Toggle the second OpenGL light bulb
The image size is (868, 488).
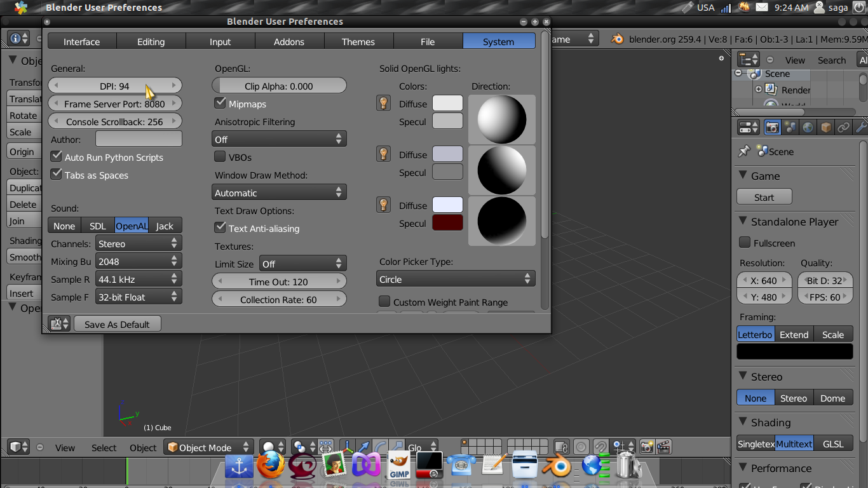tap(384, 154)
